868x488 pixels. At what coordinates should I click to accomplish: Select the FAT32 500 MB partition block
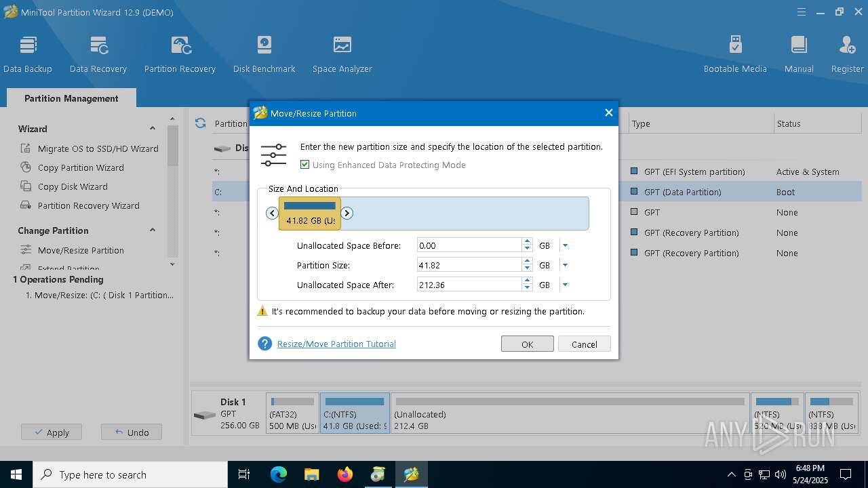292,413
